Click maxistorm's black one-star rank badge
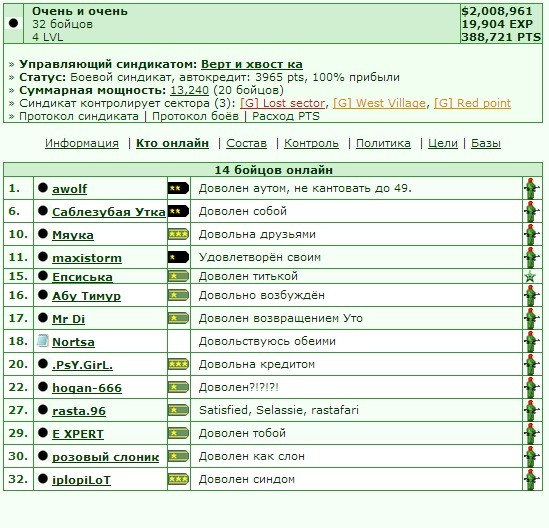Viewport: 549px width, 528px height. [x=178, y=258]
